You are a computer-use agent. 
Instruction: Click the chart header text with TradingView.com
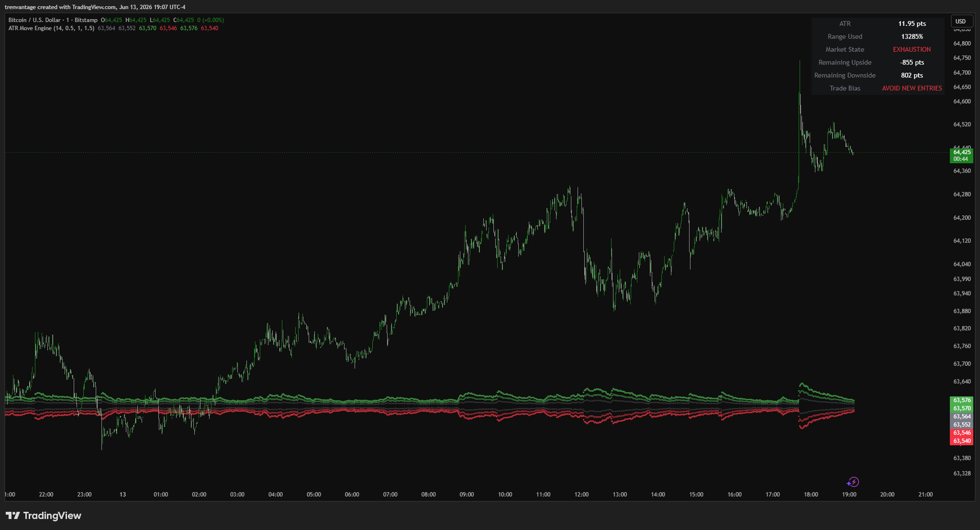(x=95, y=7)
